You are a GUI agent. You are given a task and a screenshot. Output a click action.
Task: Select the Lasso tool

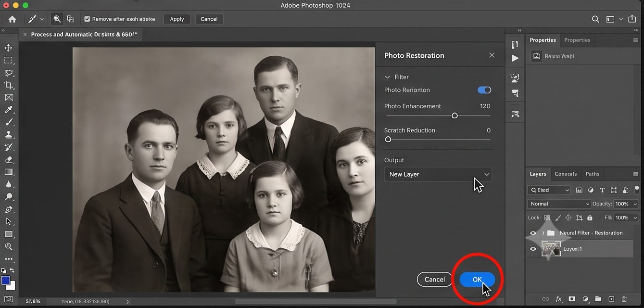[9, 73]
